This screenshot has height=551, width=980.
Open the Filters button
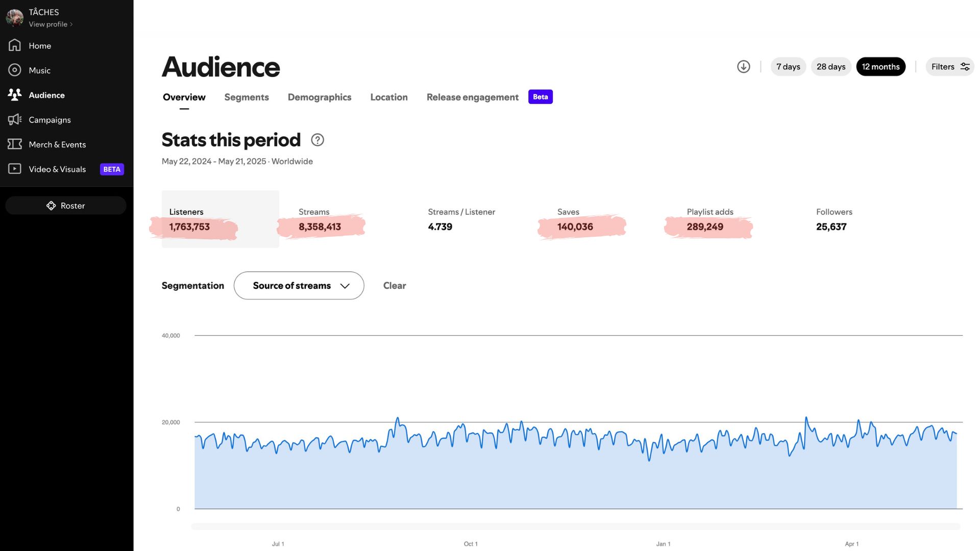(950, 67)
